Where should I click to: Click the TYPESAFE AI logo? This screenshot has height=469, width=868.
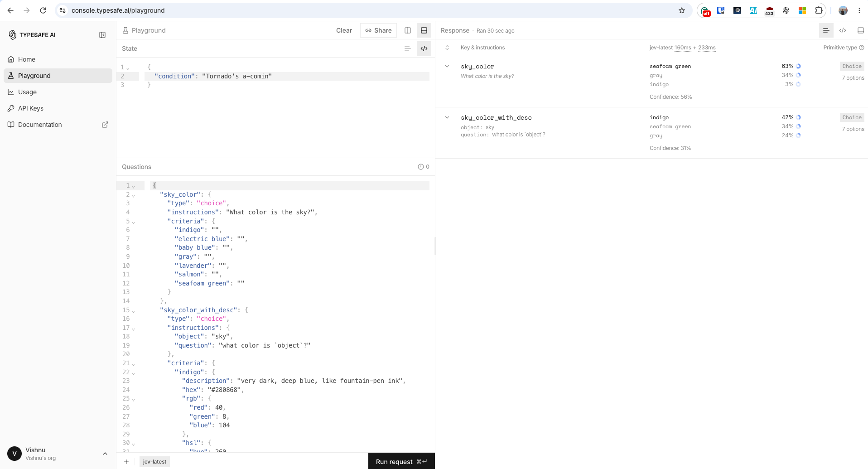point(32,35)
